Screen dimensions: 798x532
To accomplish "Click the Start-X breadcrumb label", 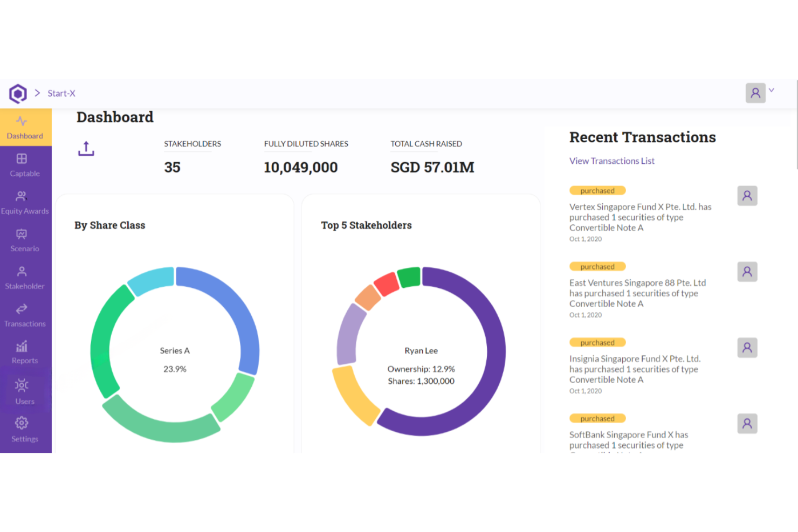I will tap(61, 93).
